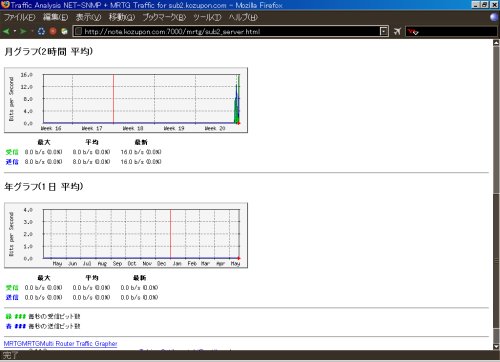
Task: Click the address bar URL text field
Action: tap(231, 31)
